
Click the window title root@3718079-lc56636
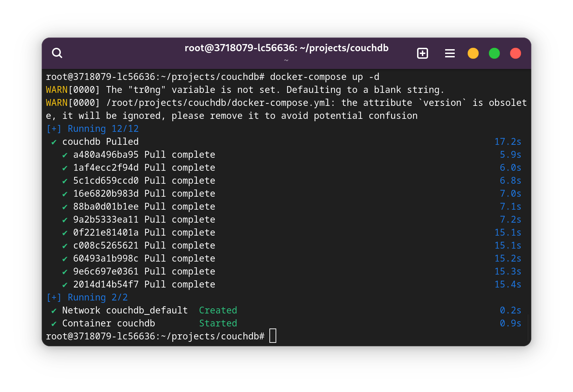[286, 48]
